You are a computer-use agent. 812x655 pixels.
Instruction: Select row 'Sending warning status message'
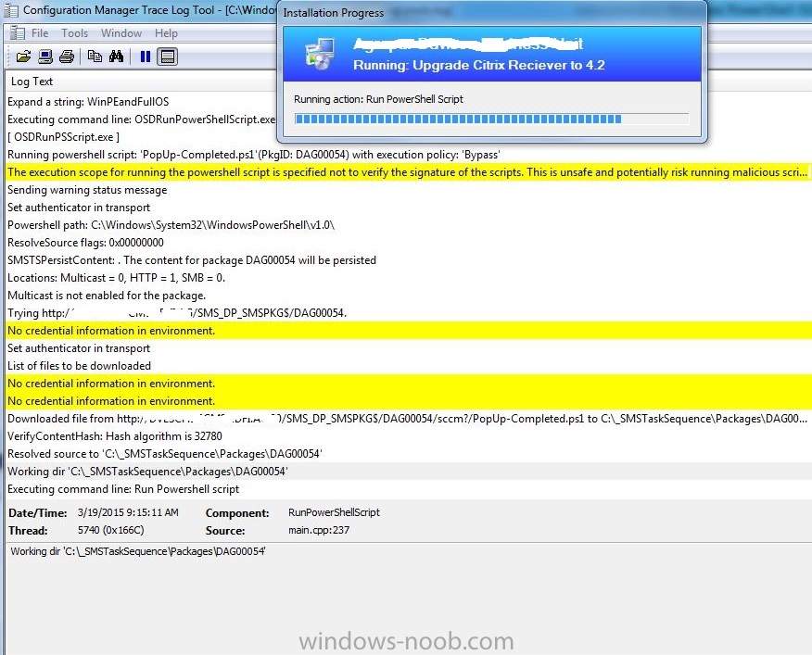pos(408,190)
